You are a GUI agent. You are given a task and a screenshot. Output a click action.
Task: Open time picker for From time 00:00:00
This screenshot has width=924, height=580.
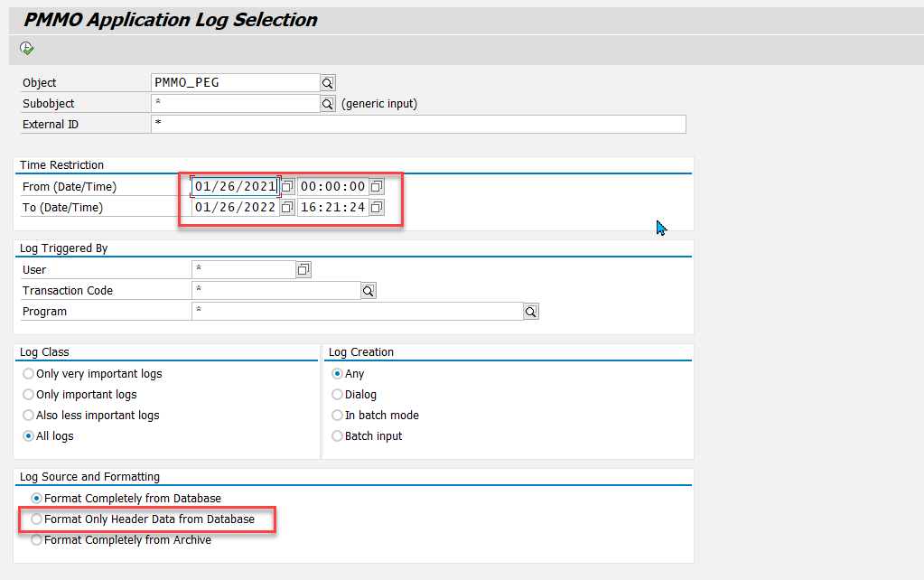(x=377, y=187)
